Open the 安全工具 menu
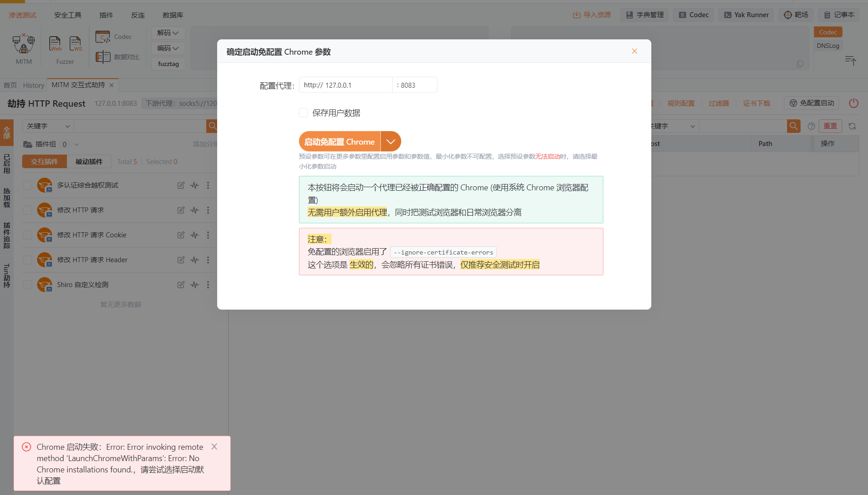The width and height of the screenshot is (868, 495). tap(68, 15)
